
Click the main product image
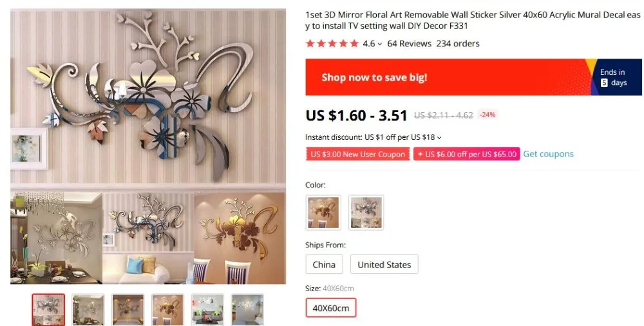(x=148, y=146)
